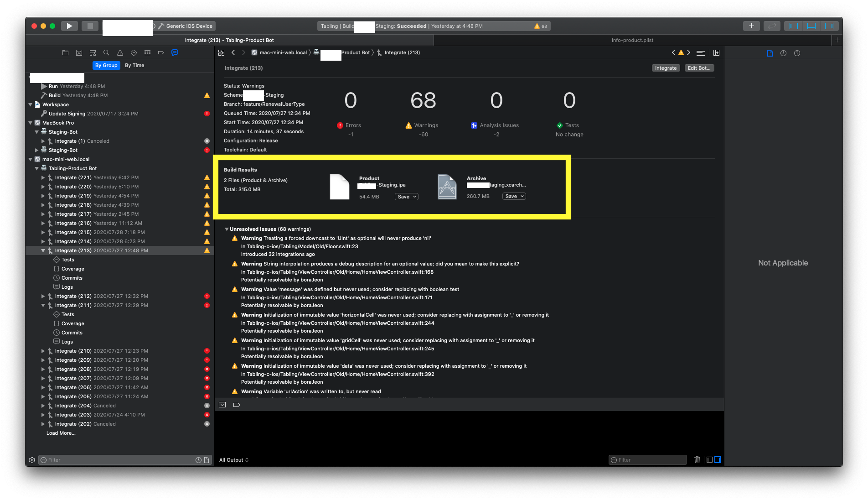Screen dimensions: 868x500
Task: Open the Breakpoint navigator icon
Action: 161,53
